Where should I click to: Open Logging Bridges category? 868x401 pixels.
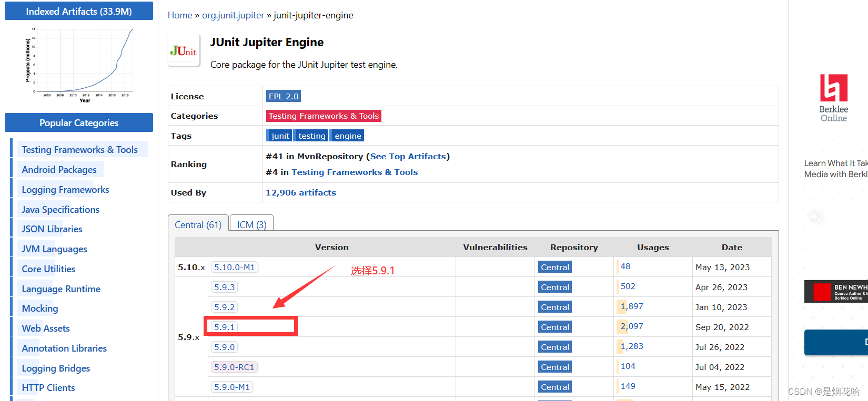[x=56, y=368]
